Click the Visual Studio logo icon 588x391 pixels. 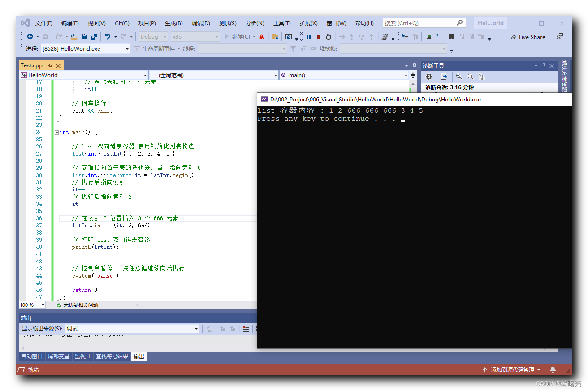click(x=26, y=23)
